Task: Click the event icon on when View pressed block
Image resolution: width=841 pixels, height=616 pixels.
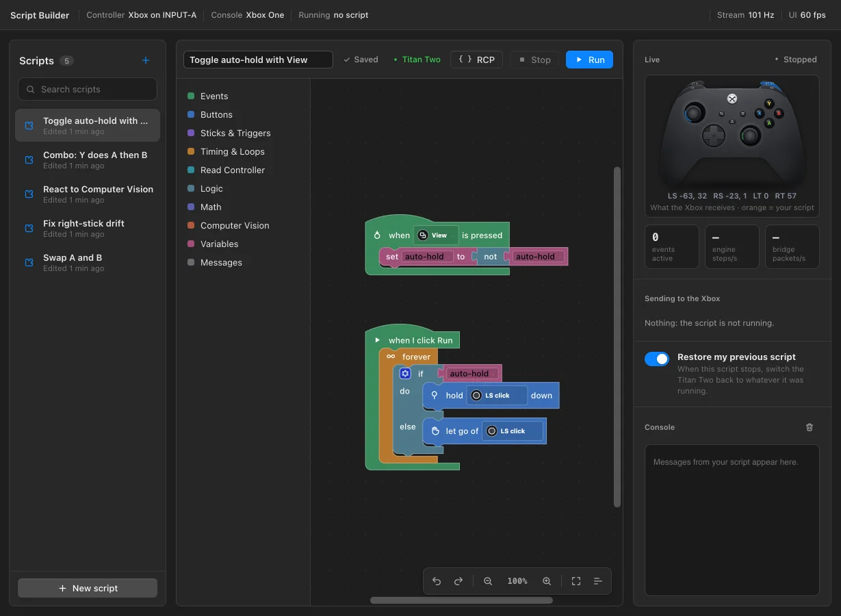Action: (376, 235)
